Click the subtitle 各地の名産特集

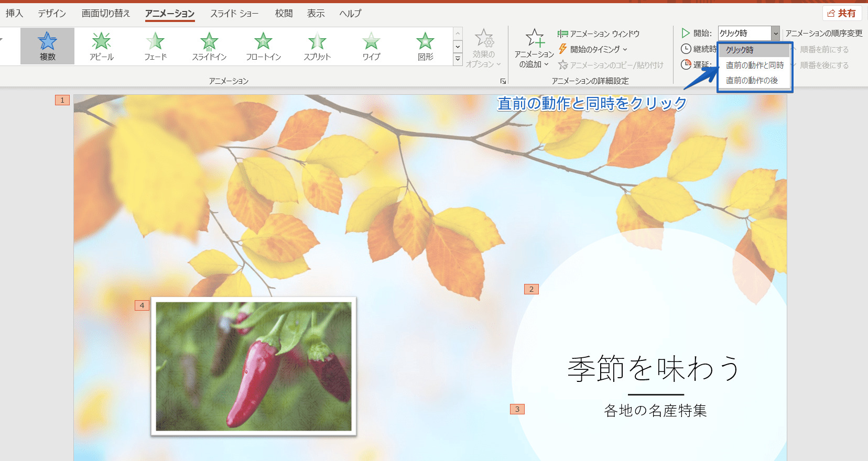coord(655,410)
